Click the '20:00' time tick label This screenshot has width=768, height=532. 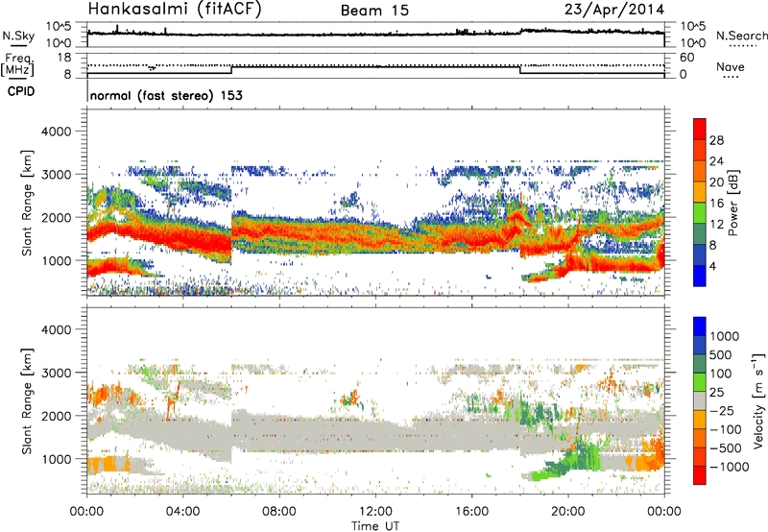(x=567, y=512)
